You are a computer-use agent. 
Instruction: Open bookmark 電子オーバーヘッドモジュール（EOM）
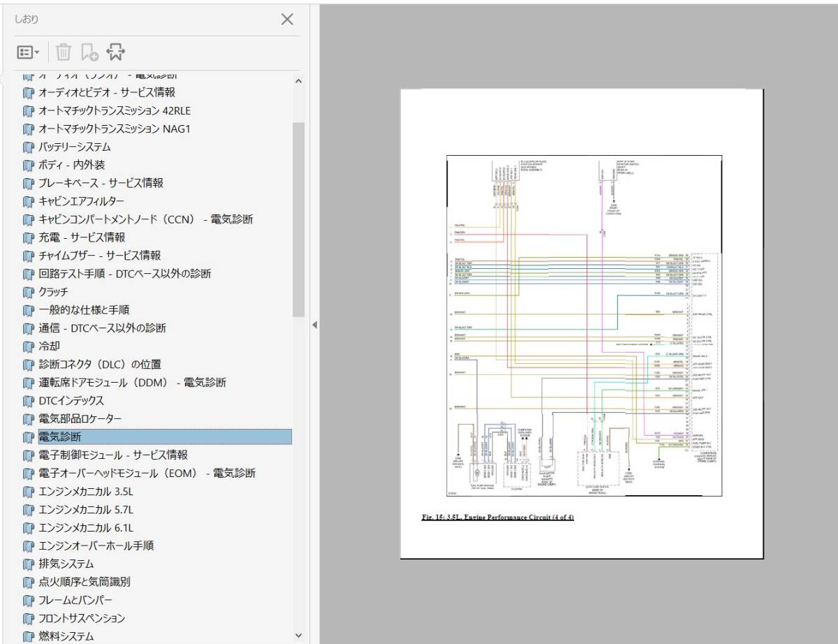[147, 474]
